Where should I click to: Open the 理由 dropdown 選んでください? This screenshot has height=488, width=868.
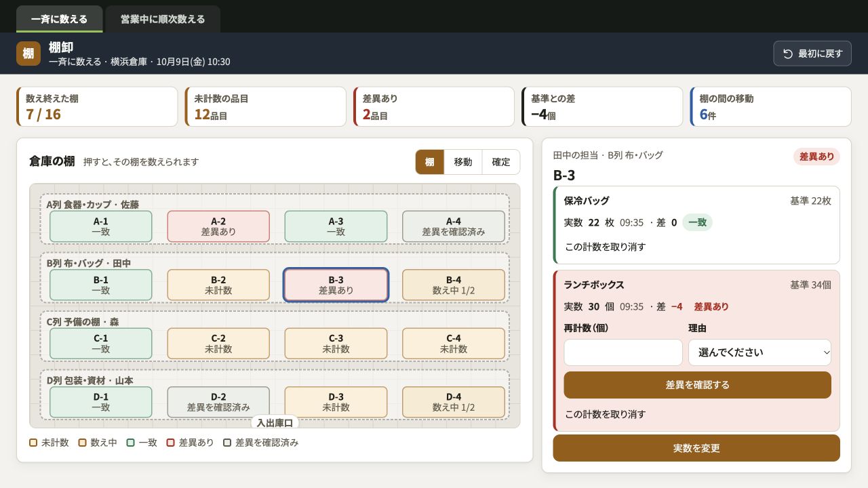(x=759, y=352)
